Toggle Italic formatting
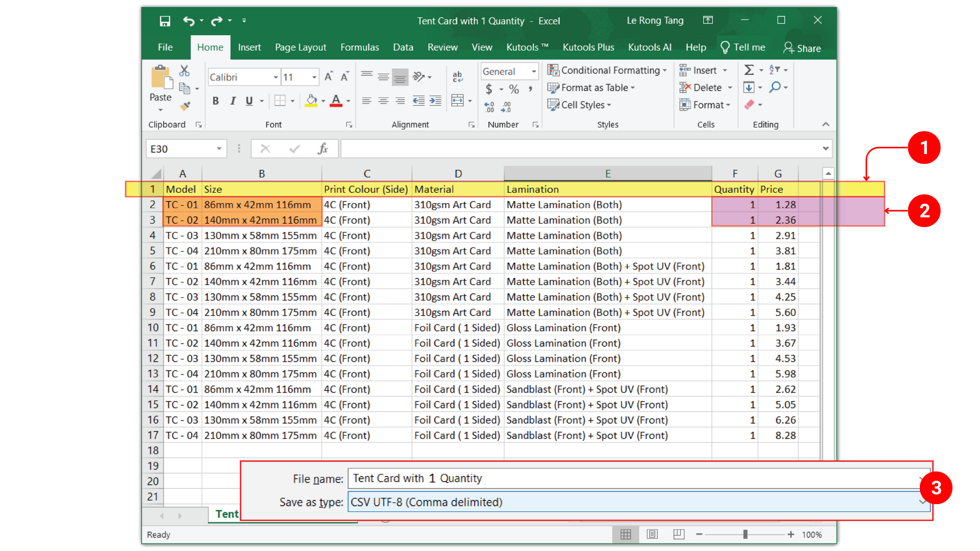The height and width of the screenshot is (551, 980). pyautogui.click(x=233, y=101)
